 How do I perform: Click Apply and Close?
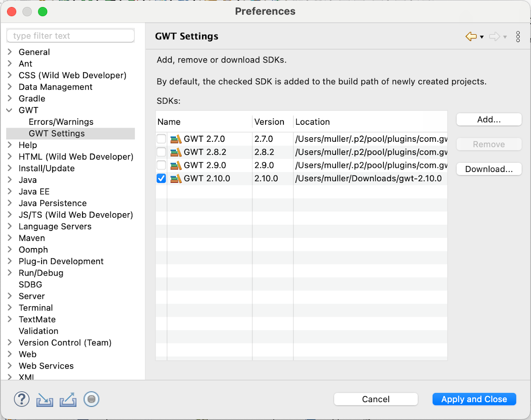point(474,399)
